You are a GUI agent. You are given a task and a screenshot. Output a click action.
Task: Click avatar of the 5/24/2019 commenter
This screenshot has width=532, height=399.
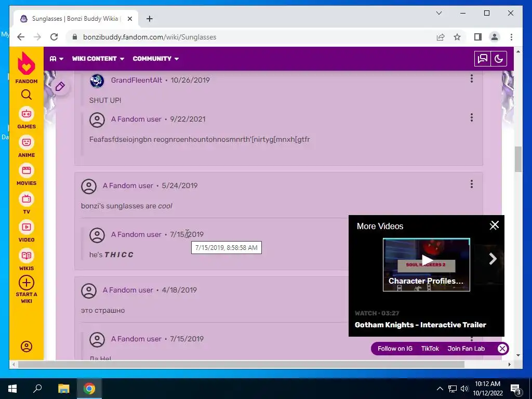[x=89, y=187]
